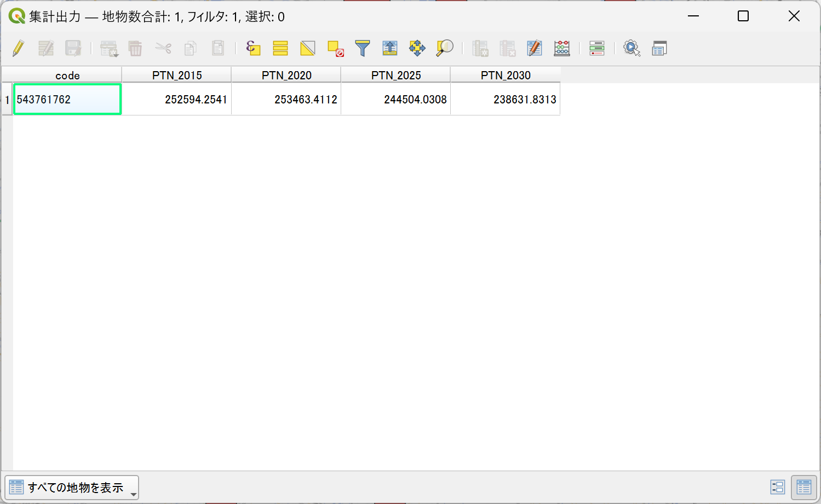Select row 1 by its row header
821x504 pixels.
pyautogui.click(x=7, y=100)
